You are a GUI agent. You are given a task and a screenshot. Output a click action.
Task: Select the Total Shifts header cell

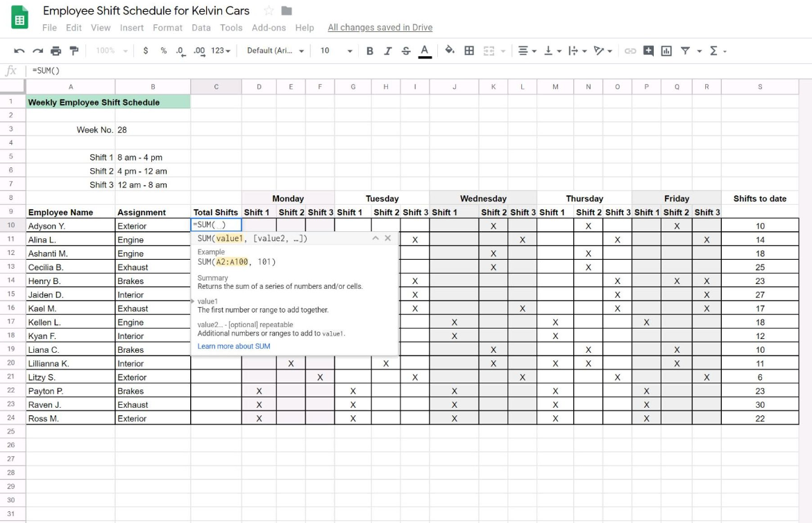216,212
